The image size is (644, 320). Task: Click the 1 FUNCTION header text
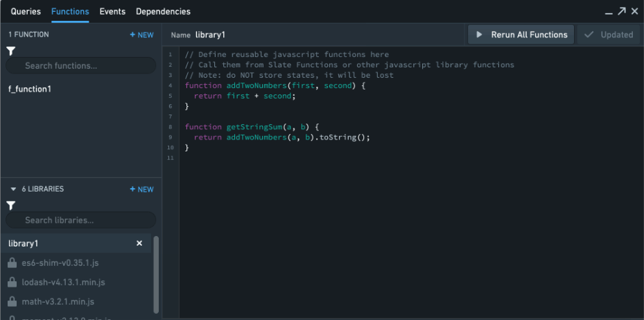pos(28,35)
